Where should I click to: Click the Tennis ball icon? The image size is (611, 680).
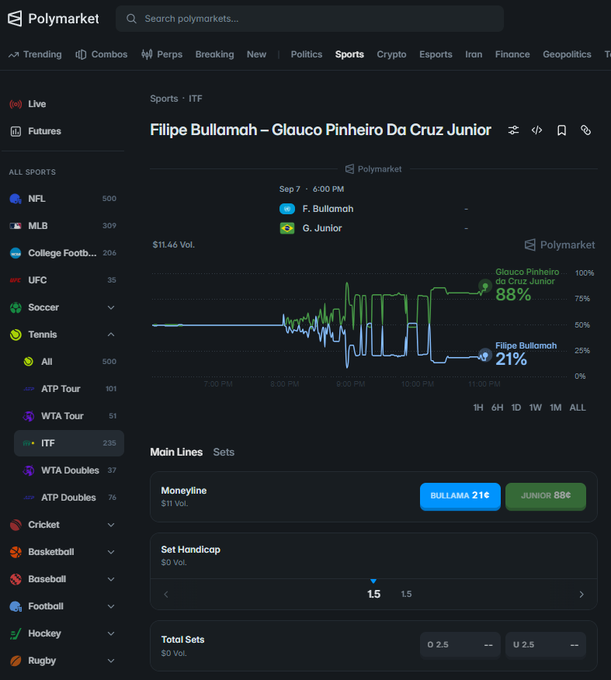point(16,335)
